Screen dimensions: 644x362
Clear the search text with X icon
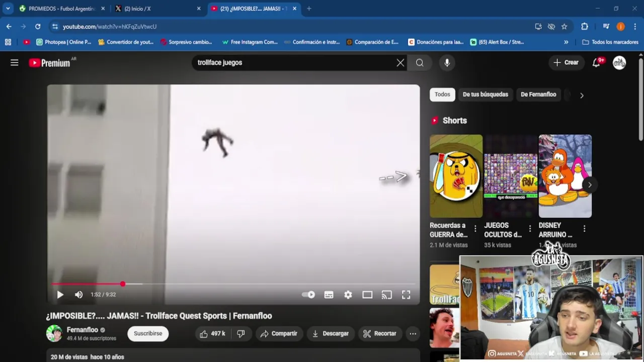pyautogui.click(x=400, y=62)
